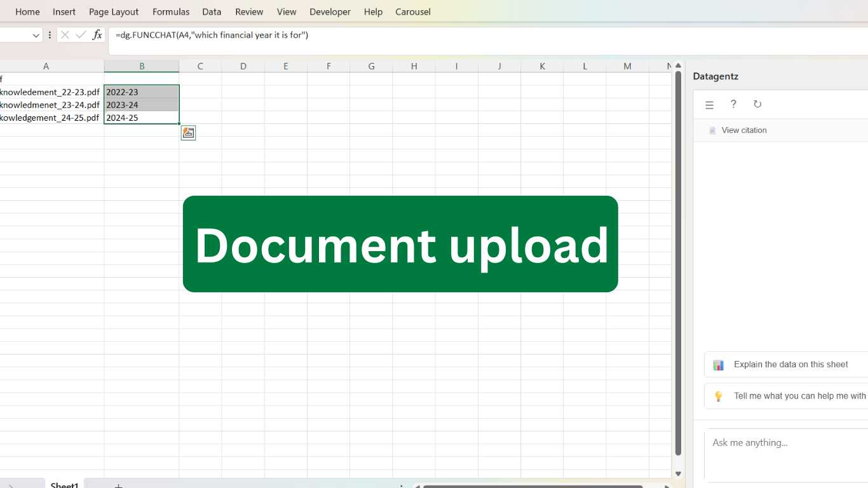Open the Review ribbon tab

[249, 11]
